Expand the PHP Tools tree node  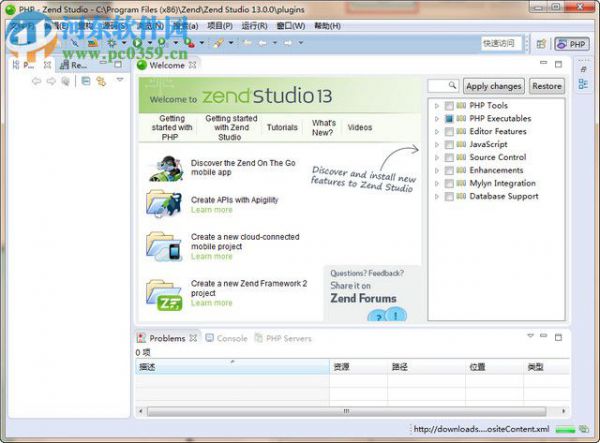[x=437, y=106]
